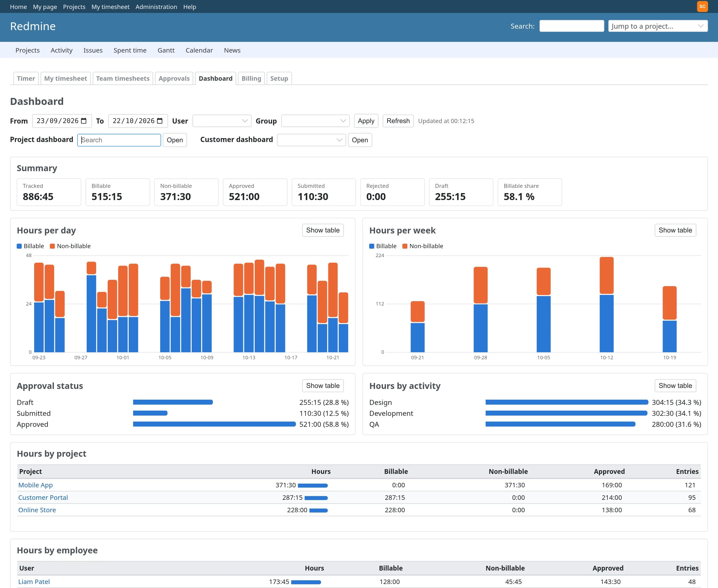
Task: Open Gantt in the main menu
Action: click(x=166, y=50)
